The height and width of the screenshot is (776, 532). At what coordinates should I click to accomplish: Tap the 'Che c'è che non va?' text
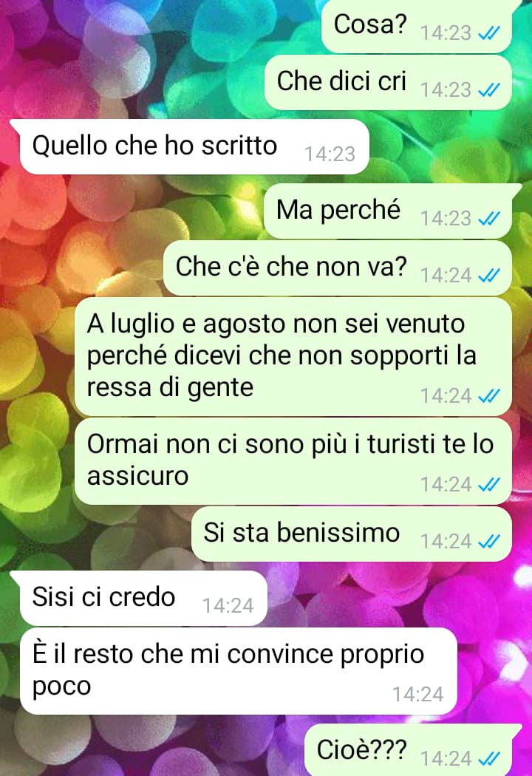[291, 267]
